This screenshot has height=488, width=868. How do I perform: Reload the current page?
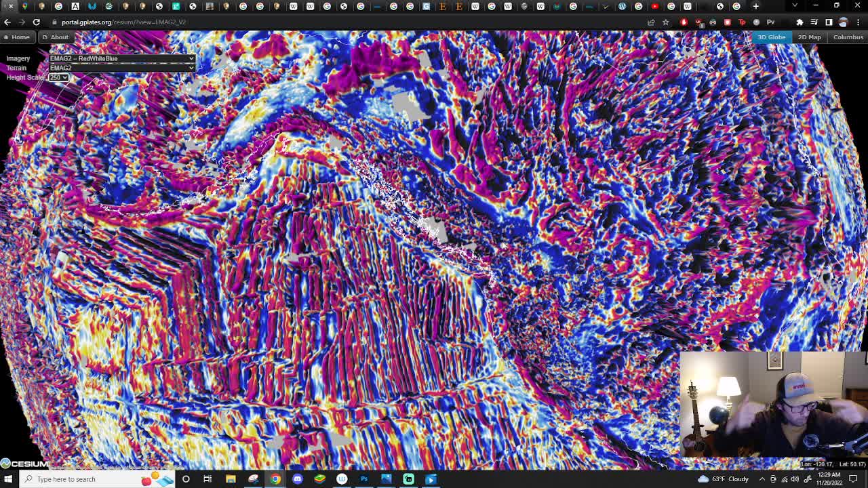tap(37, 22)
